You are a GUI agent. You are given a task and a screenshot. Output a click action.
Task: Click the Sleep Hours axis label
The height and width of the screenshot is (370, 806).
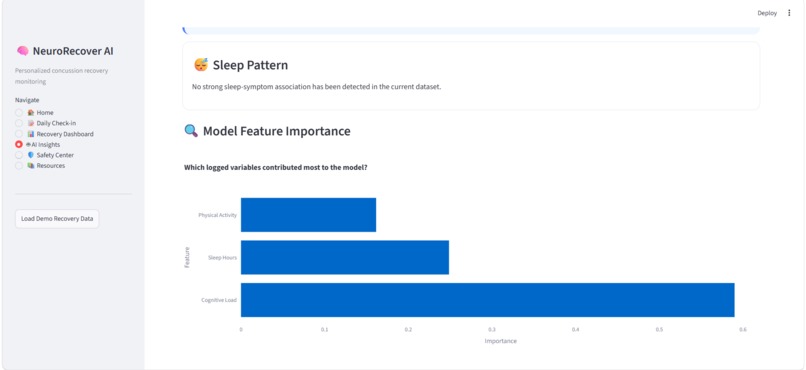coord(222,257)
